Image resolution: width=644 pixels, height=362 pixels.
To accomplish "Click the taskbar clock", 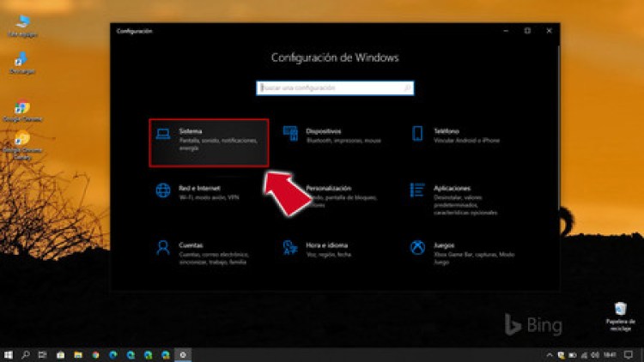I will [609, 353].
